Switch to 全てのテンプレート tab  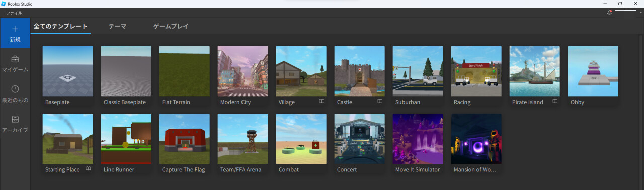tap(60, 26)
